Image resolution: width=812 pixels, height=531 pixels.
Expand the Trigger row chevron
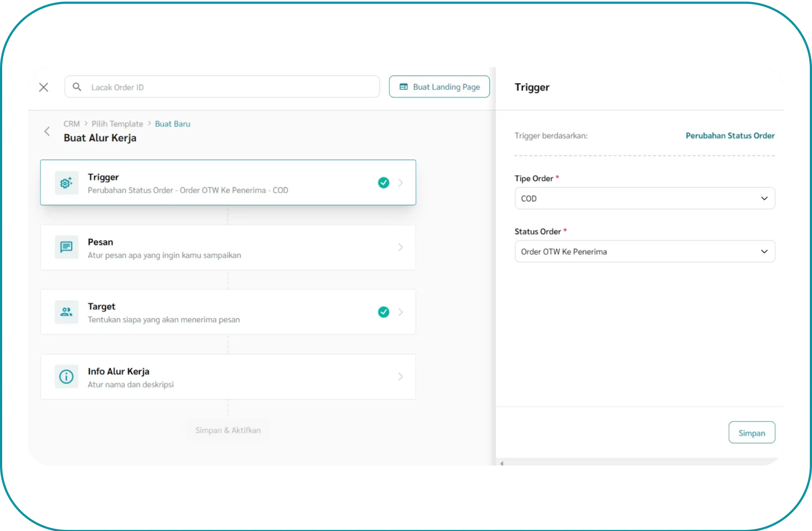click(x=401, y=182)
